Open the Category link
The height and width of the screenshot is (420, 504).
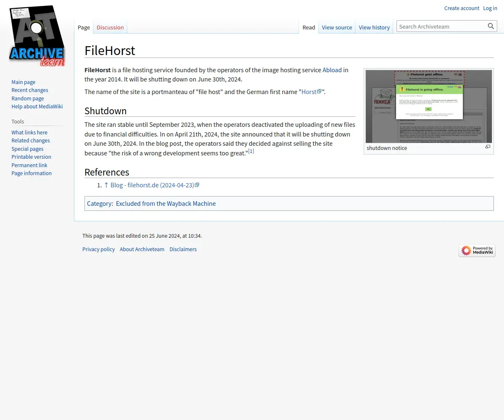click(x=99, y=204)
